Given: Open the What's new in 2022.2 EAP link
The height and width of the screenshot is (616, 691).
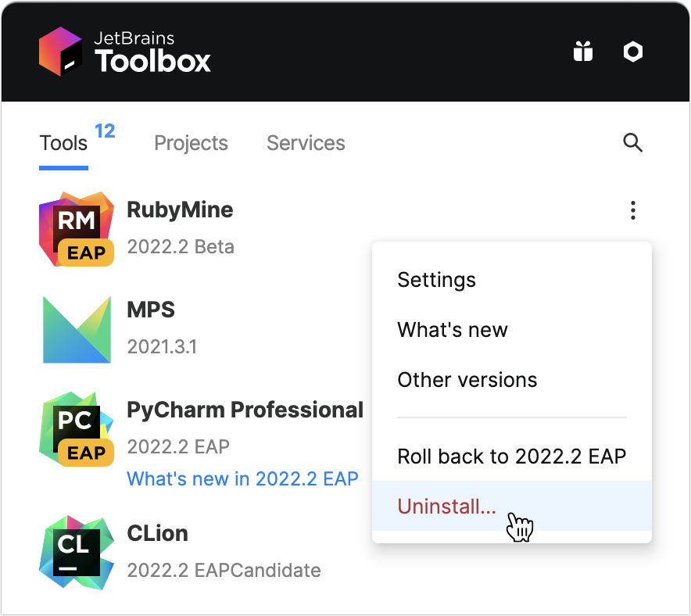Looking at the screenshot, I should coord(242,478).
